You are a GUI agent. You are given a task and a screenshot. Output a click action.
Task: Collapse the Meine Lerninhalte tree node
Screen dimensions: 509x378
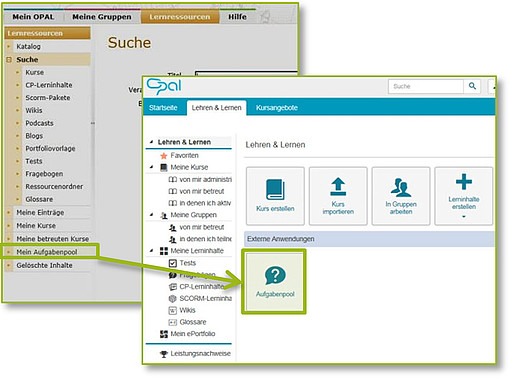tap(152, 251)
